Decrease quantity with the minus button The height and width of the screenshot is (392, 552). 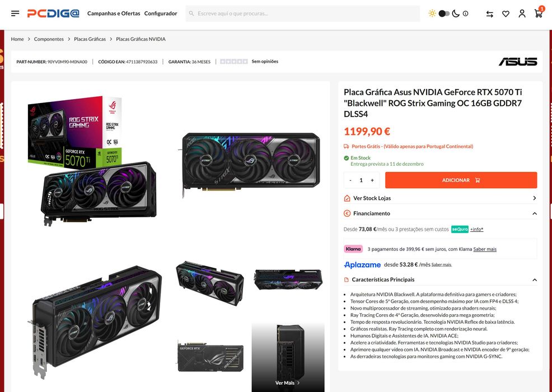pyautogui.click(x=350, y=180)
